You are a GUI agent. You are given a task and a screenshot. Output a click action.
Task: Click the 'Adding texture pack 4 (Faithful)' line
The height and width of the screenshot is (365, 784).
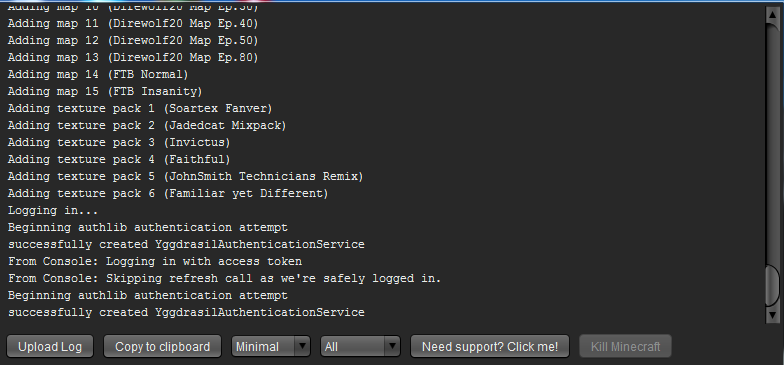point(119,160)
